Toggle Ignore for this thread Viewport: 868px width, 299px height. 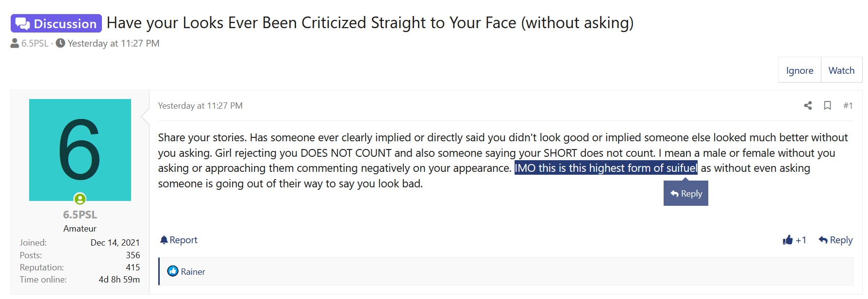(800, 70)
